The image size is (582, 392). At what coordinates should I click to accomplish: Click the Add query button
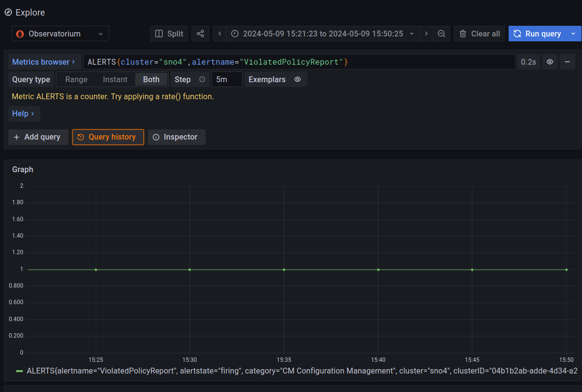click(38, 137)
